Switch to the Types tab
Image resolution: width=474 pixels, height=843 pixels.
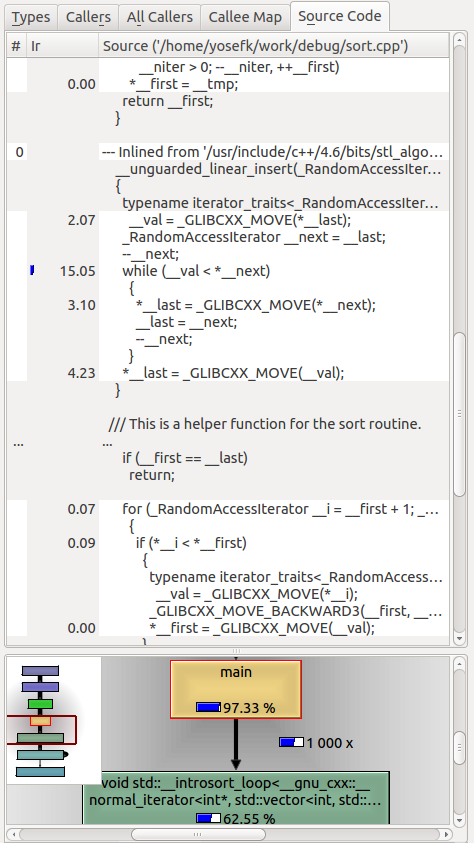point(30,17)
